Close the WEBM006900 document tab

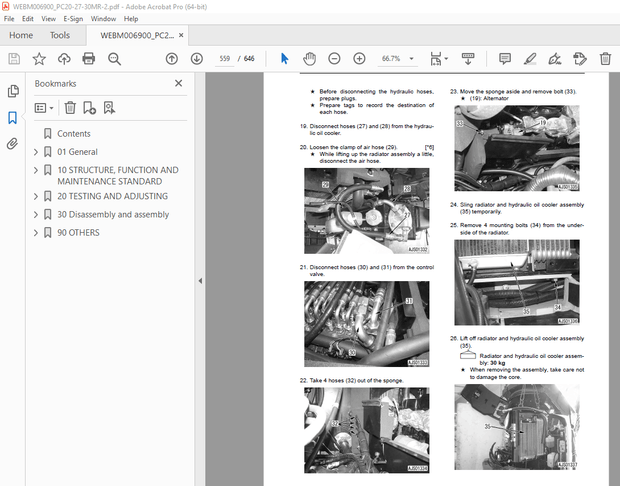181,35
